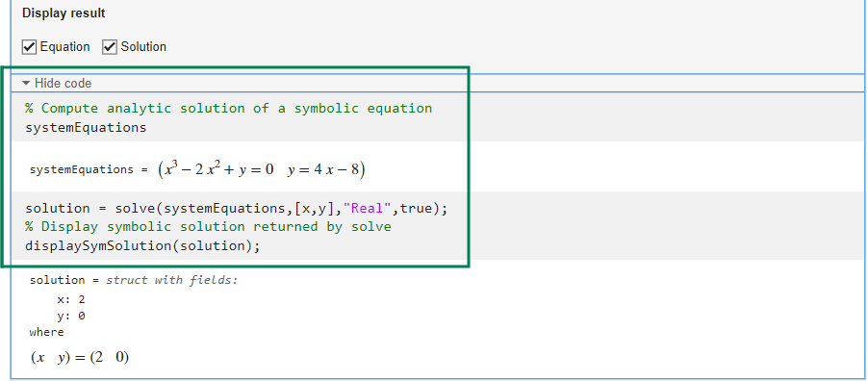Select the rendered equation y = 4x − 8

(323, 169)
